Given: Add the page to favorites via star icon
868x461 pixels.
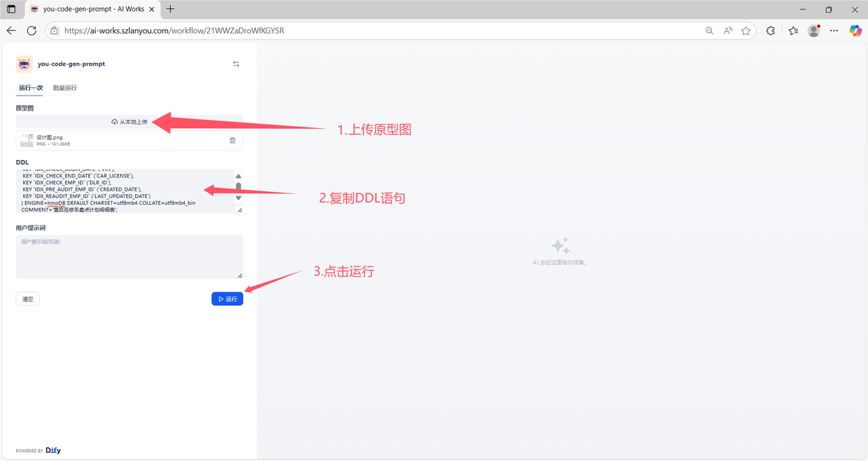Looking at the screenshot, I should click(746, 30).
